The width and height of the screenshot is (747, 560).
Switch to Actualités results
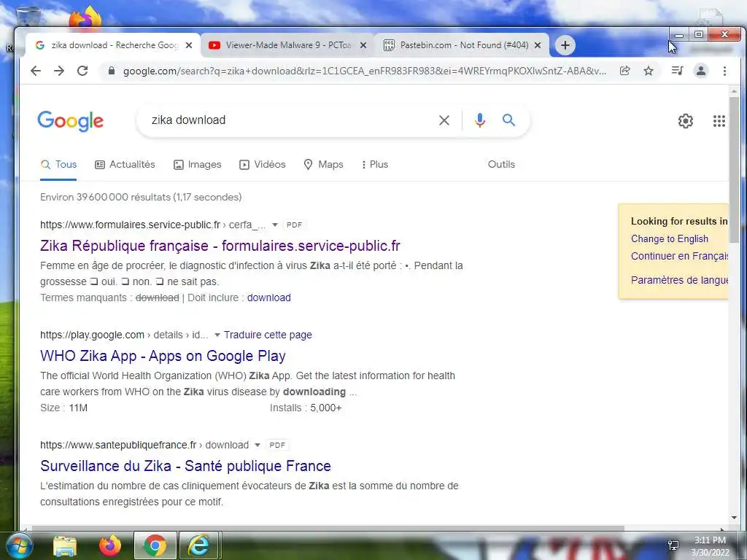[x=125, y=165]
